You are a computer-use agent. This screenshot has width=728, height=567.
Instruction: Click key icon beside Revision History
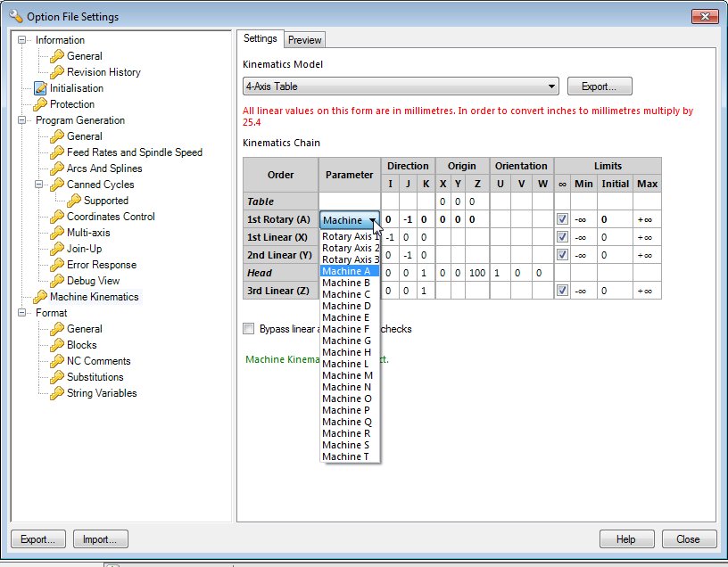57,72
